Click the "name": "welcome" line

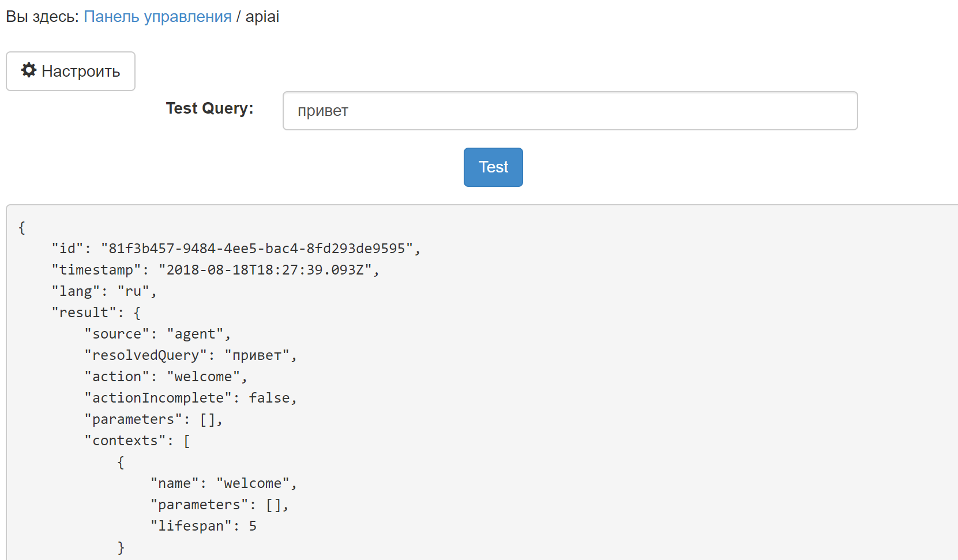pos(223,483)
